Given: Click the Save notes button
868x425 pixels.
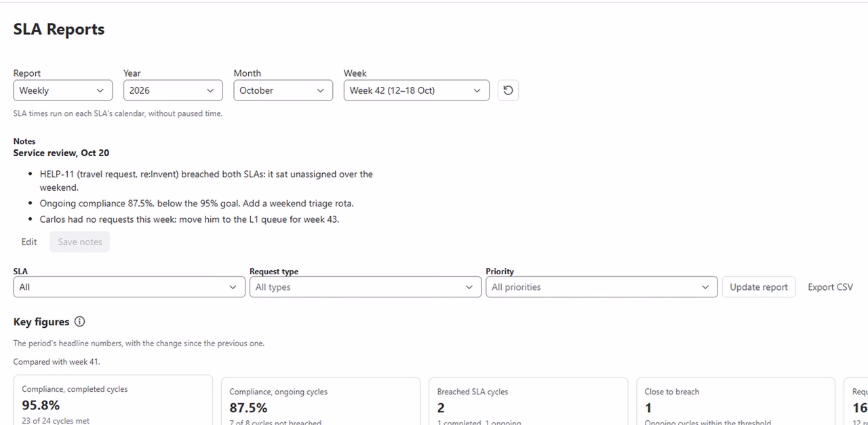Looking at the screenshot, I should (x=80, y=242).
